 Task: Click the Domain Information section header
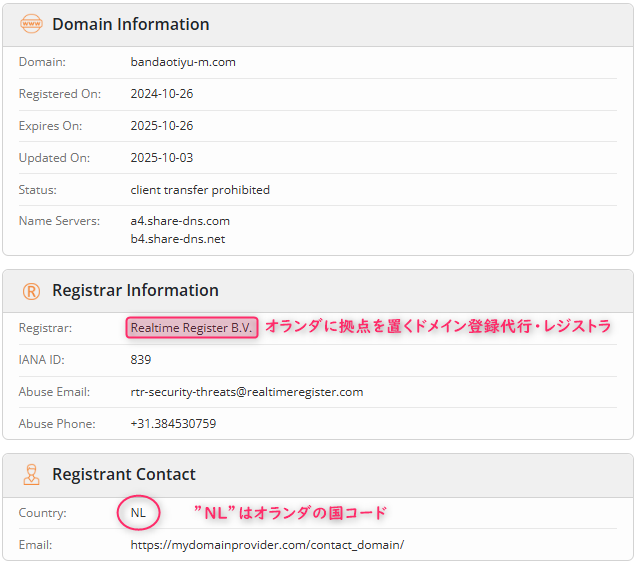131,24
